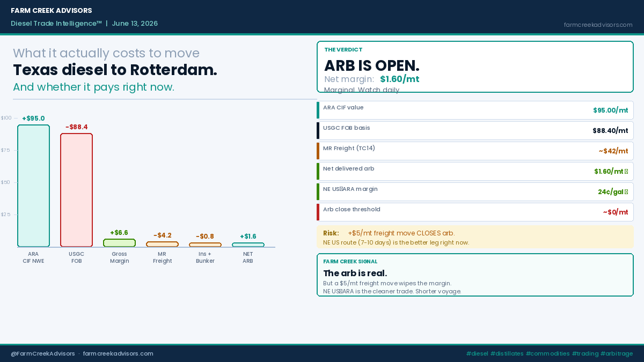Click the Net margin $1.60/mt value
Image resolution: width=644 pixels, height=362 pixels.
[x=399, y=79]
